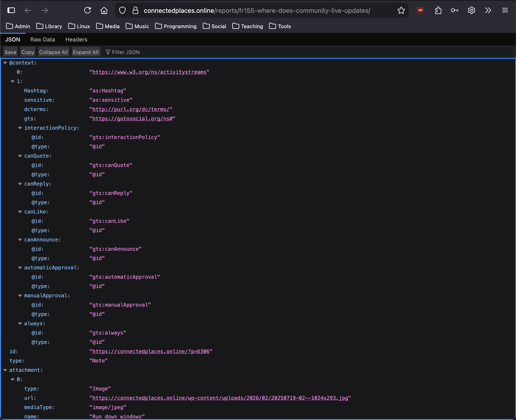Go to the browser home page
516x420 pixels.
point(104,10)
